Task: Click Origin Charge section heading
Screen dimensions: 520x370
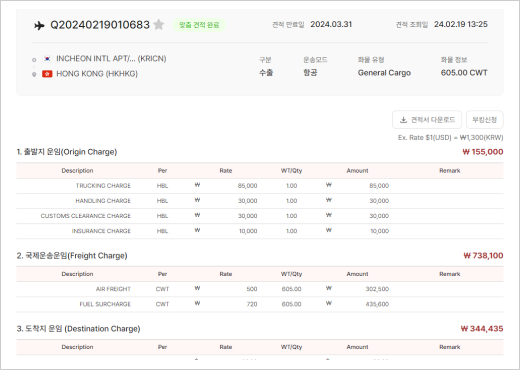Action: pyautogui.click(x=67, y=152)
